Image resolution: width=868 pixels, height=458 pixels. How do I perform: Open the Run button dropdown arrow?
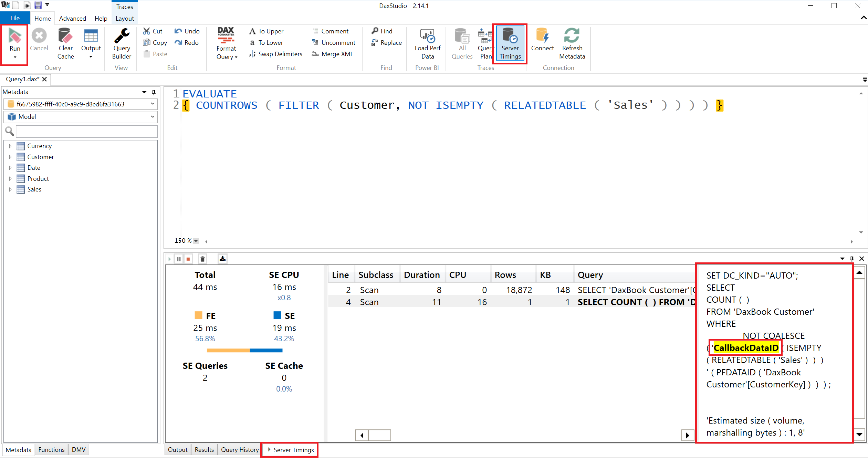tap(15, 58)
